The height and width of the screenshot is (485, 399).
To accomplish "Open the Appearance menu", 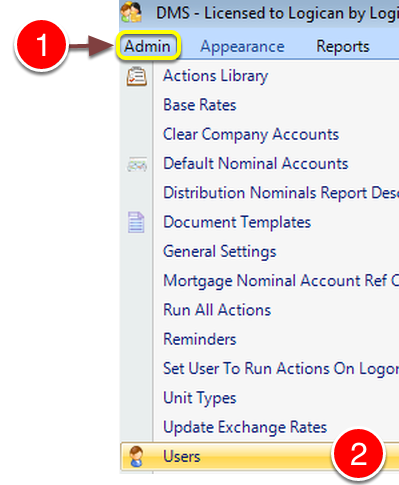I will [242, 46].
